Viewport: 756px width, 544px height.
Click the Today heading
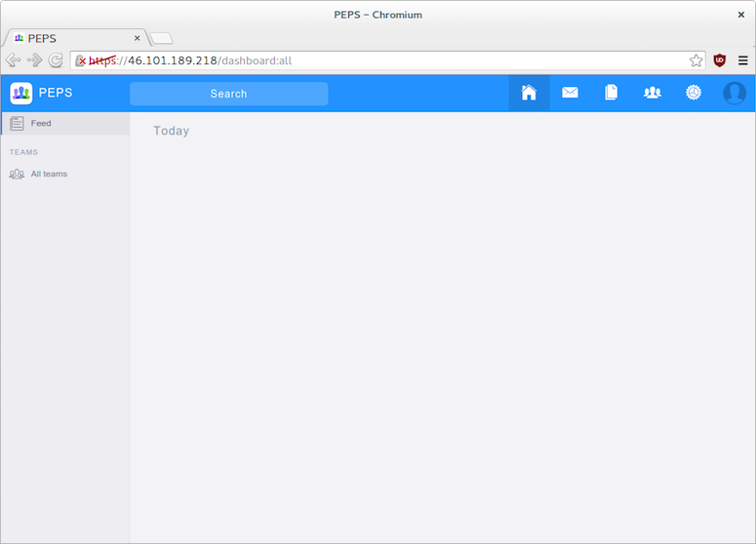click(x=171, y=131)
